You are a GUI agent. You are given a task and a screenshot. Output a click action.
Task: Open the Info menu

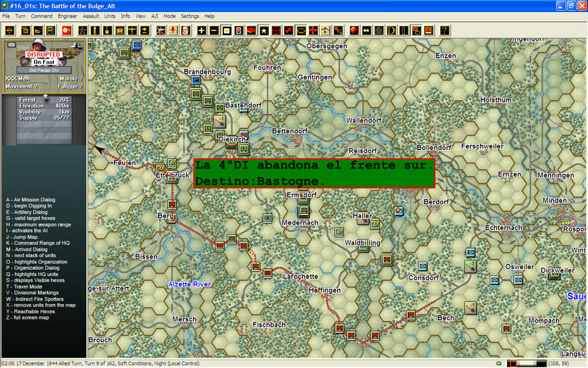[126, 16]
